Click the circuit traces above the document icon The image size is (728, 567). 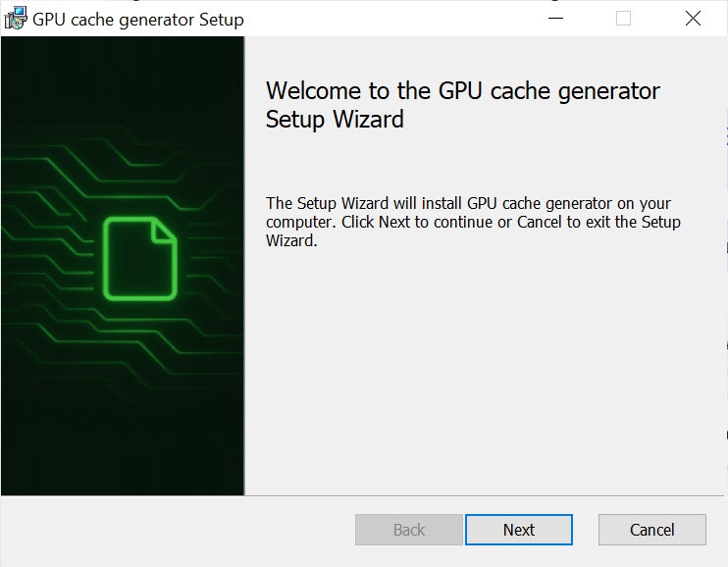[x=118, y=147]
